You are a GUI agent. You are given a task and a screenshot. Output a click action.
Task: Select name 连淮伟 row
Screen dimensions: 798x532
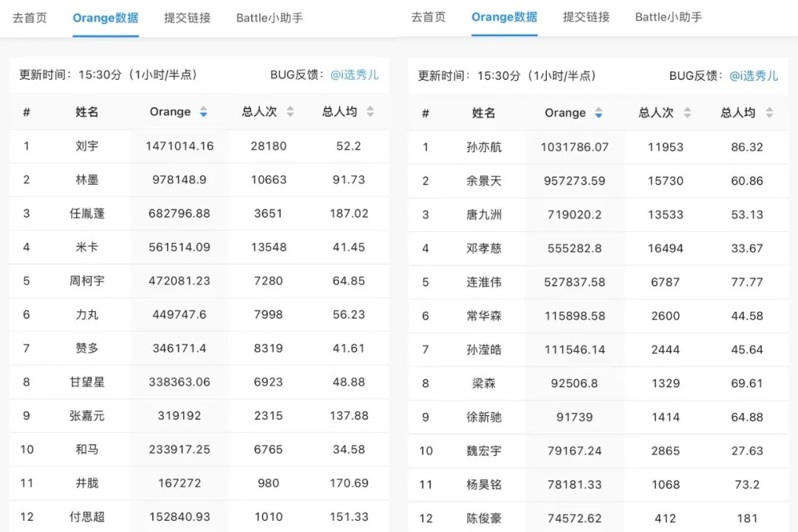coord(484,282)
